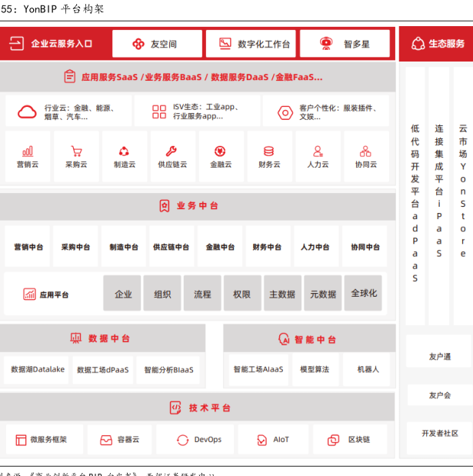The image size is (473, 476).
Task: Select the 制造中台 tile
Action: coord(124,247)
